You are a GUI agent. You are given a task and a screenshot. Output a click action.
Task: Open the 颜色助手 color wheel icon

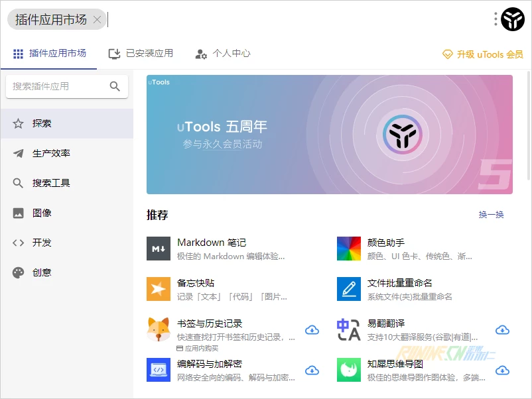pos(349,249)
